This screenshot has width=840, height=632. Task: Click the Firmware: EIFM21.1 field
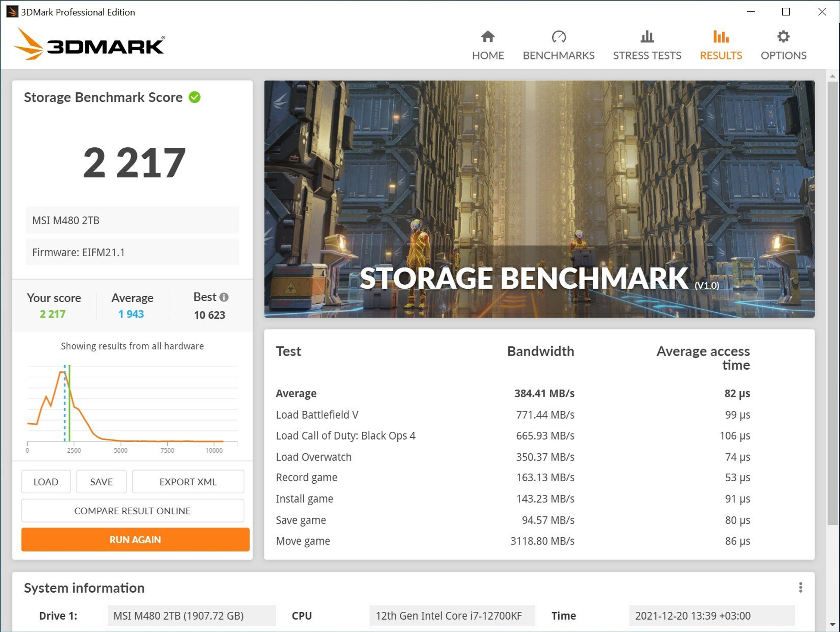132,252
